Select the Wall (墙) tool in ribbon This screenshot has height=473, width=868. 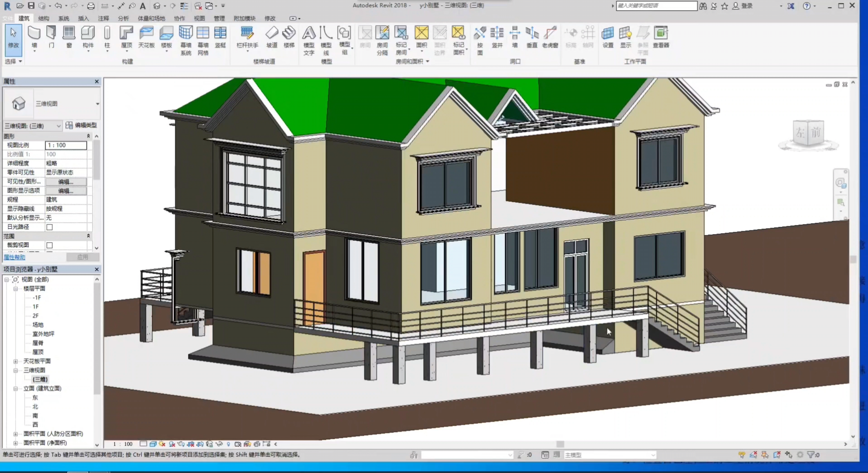click(34, 33)
